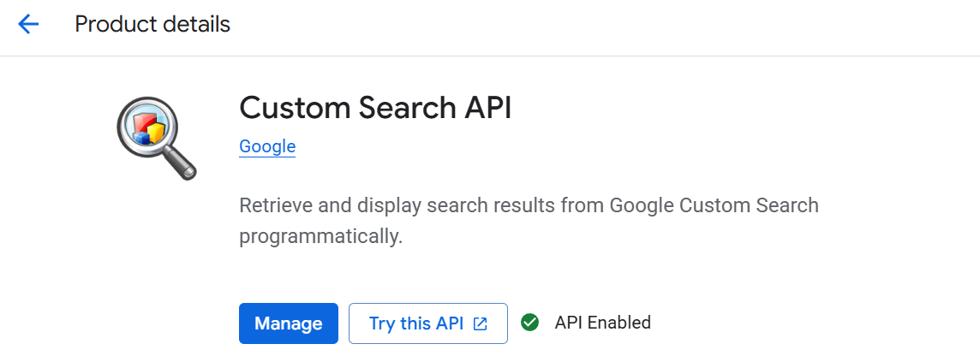Select the Custom Search API title text

click(x=375, y=109)
